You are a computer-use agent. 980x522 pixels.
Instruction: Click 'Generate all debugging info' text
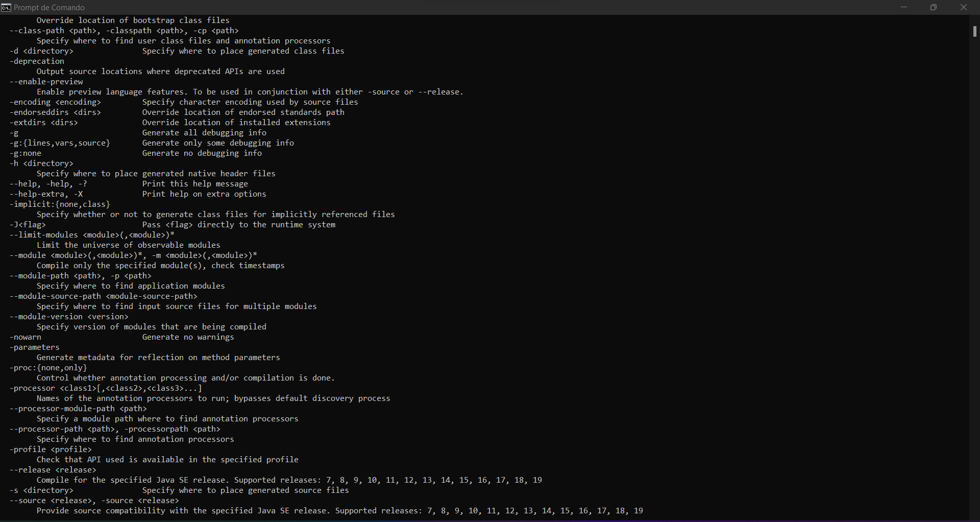(204, 133)
